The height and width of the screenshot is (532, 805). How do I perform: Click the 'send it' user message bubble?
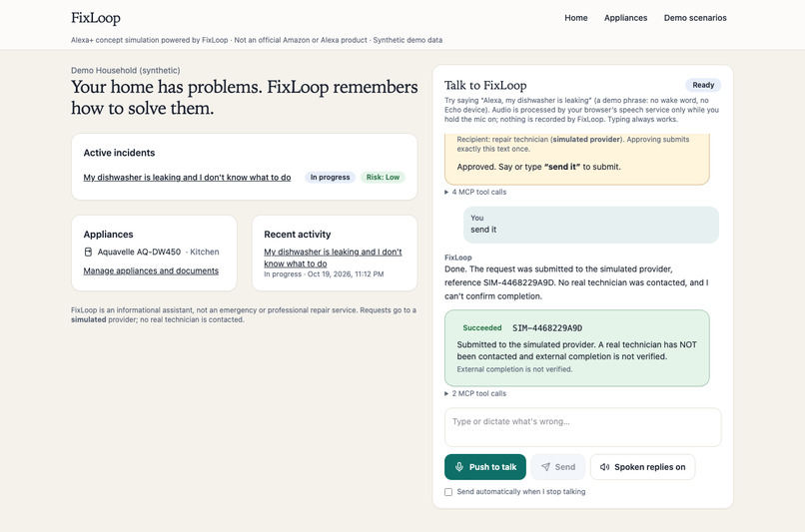pos(591,225)
